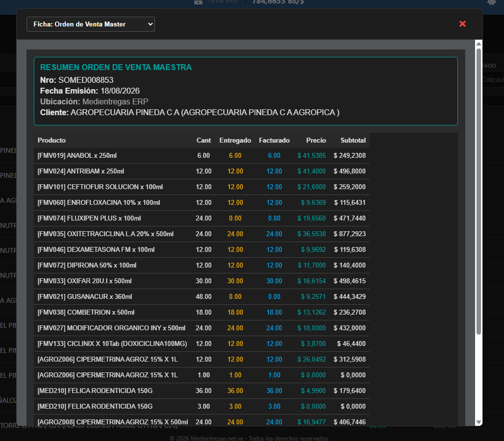Click the Cliente AGROPECUARIA PINEDA C A line
This screenshot has width=504, height=441.
click(190, 112)
